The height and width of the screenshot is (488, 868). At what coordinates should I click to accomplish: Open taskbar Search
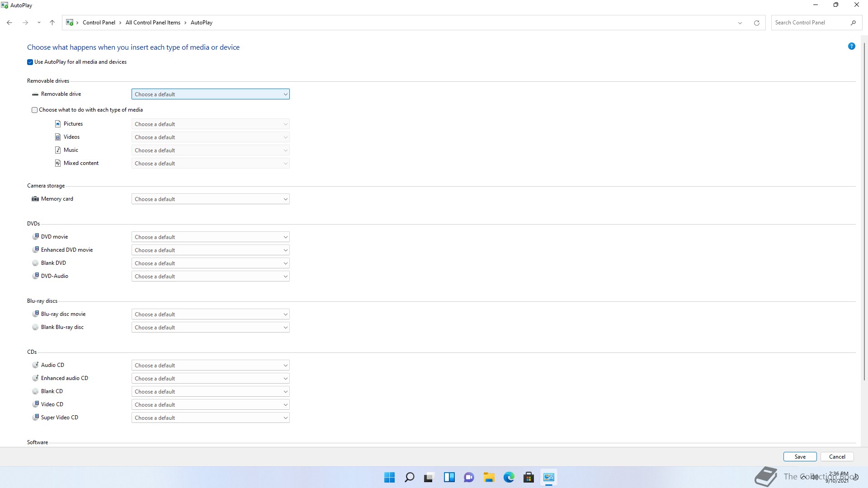pyautogui.click(x=409, y=477)
